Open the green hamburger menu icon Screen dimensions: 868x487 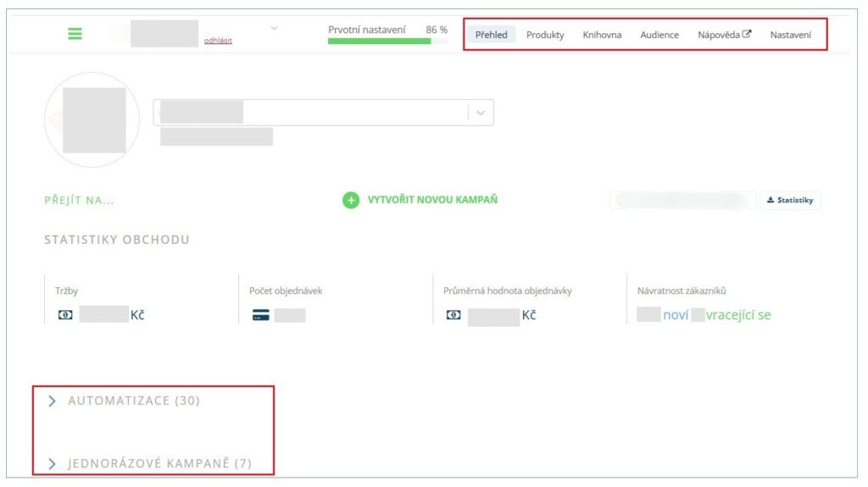[x=75, y=34]
